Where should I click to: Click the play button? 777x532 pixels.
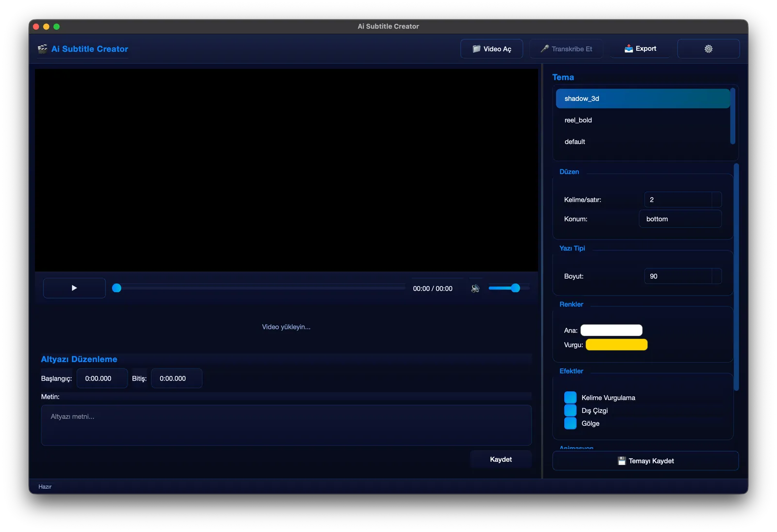tap(74, 288)
